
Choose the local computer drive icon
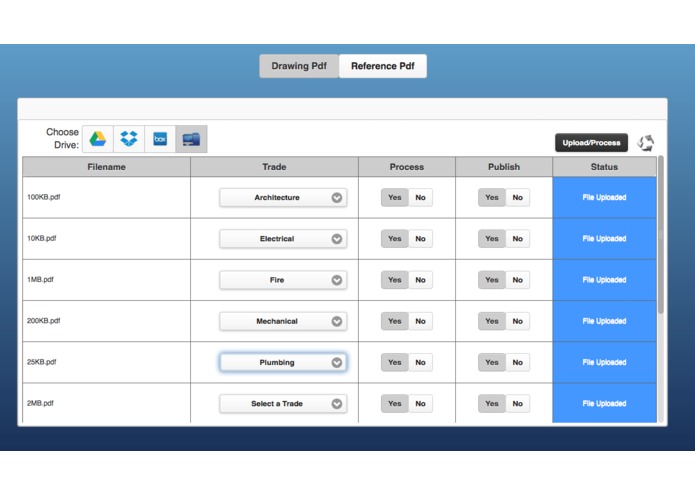coord(191,139)
